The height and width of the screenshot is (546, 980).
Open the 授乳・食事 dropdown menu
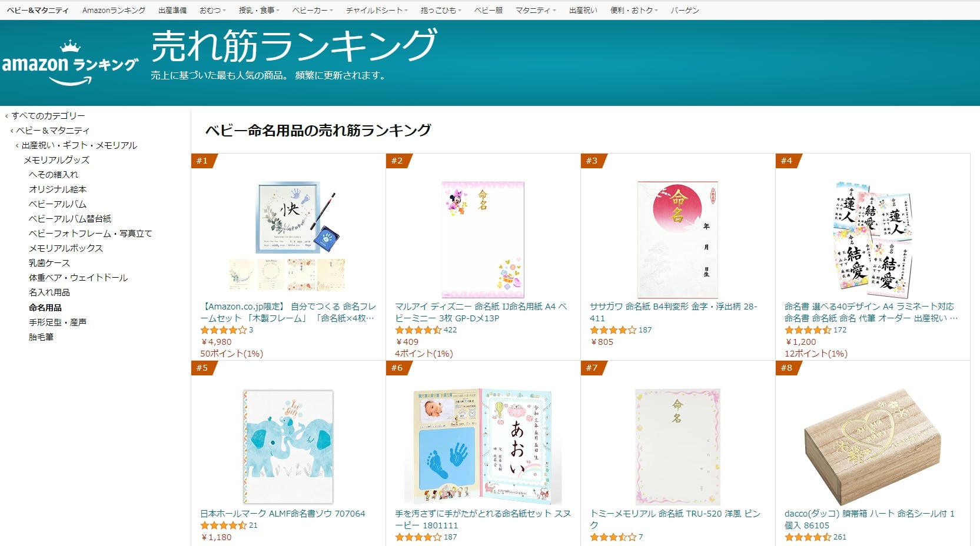point(259,11)
